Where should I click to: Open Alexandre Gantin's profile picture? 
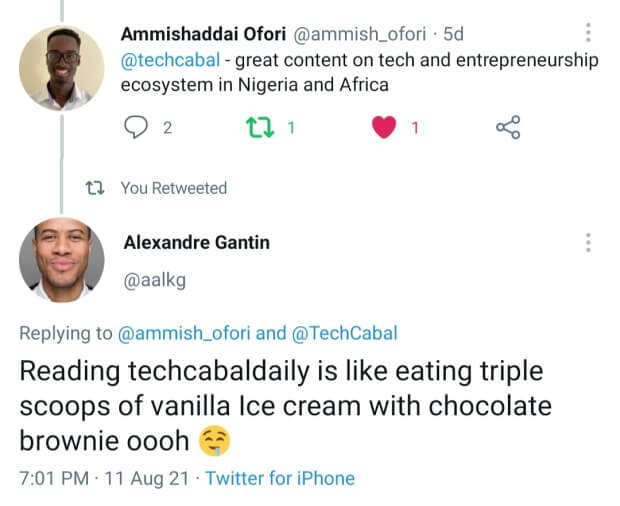(x=62, y=259)
